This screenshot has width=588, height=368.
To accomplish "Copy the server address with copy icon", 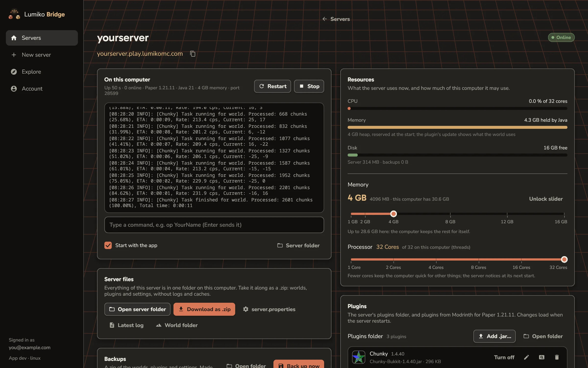I will tap(193, 54).
